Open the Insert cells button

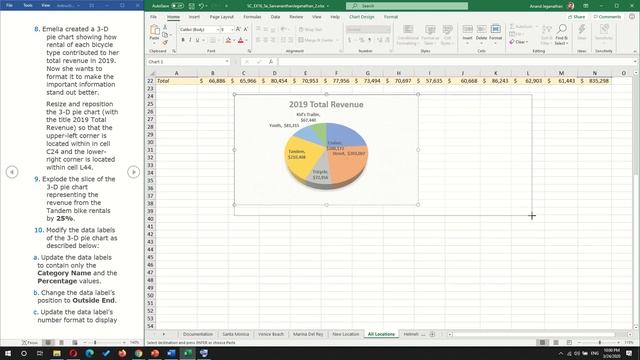(468, 33)
